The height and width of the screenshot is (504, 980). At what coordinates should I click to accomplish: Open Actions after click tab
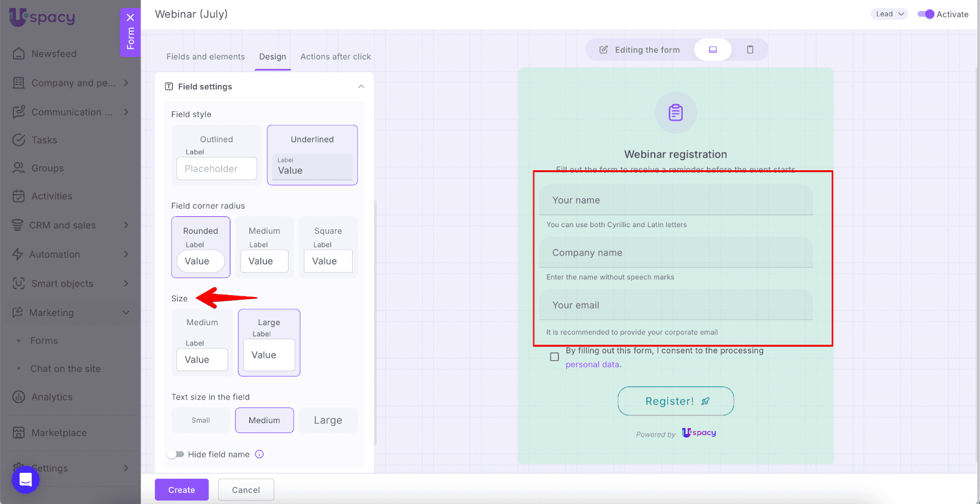[335, 56]
